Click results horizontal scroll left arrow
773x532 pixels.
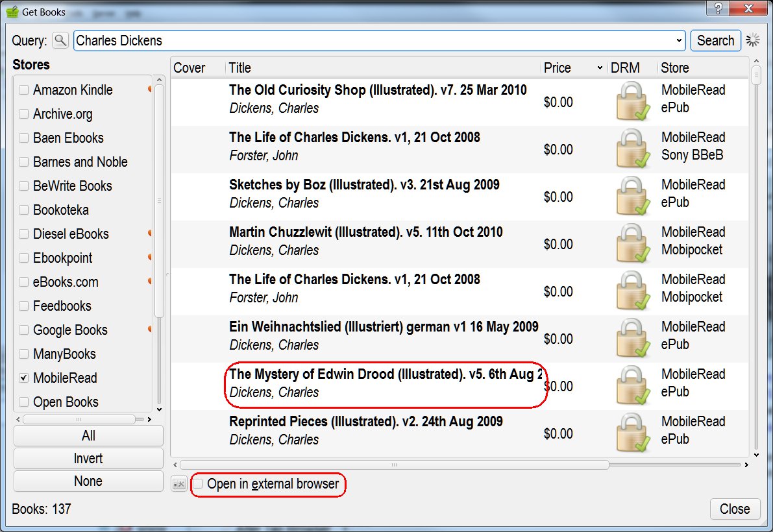[175, 465]
